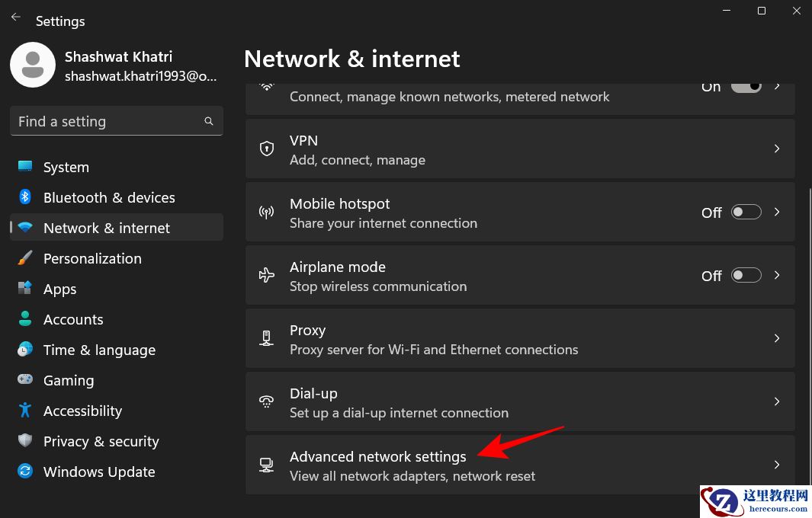This screenshot has height=518, width=812.
Task: Click the Airplane mode plane icon
Action: pos(267,276)
